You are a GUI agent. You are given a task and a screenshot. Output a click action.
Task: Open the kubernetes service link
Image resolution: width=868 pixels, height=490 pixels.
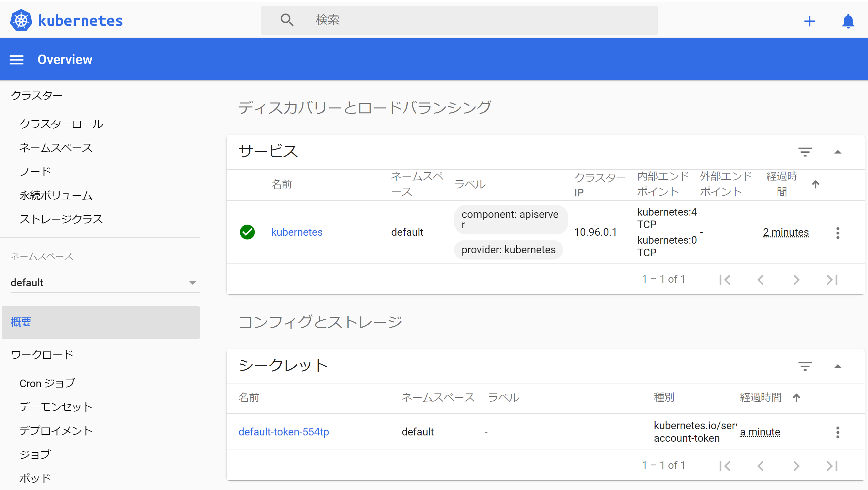297,232
